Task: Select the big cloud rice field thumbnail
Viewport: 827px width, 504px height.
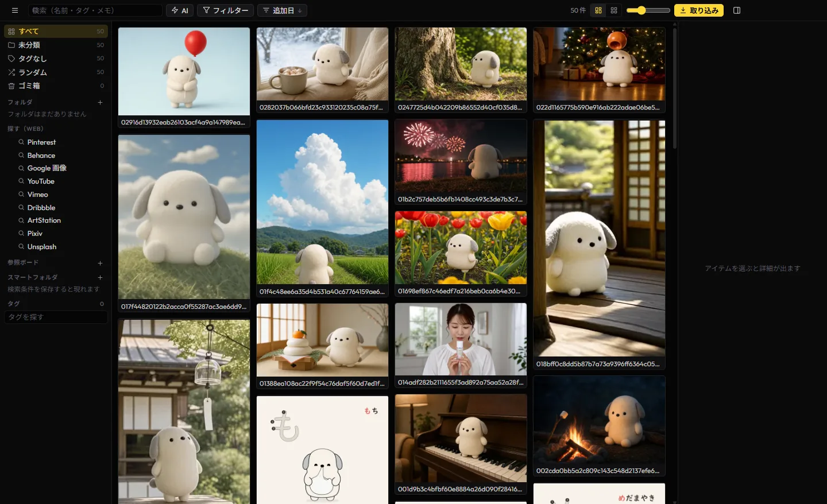Action: point(322,201)
